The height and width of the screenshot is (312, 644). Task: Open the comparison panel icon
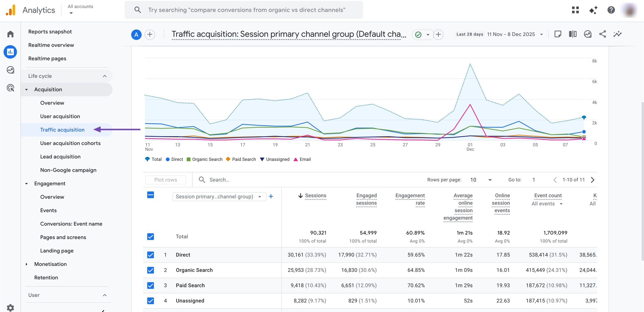pos(573,34)
